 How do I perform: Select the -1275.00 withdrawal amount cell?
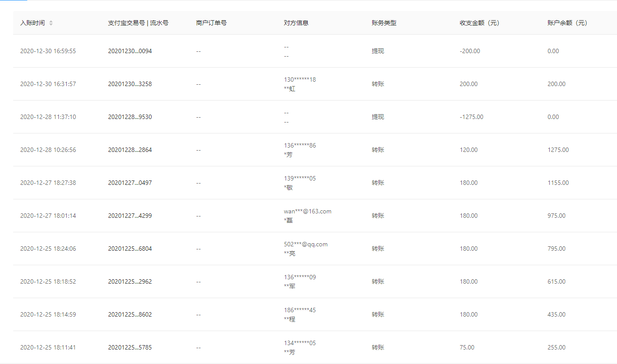coord(471,117)
